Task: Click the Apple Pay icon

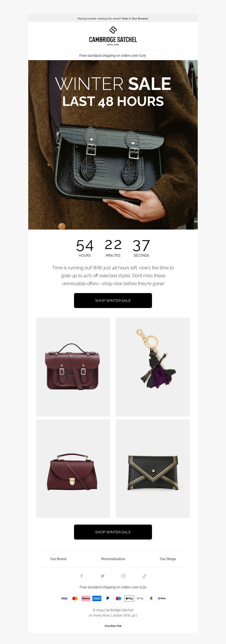Action: coord(129,598)
